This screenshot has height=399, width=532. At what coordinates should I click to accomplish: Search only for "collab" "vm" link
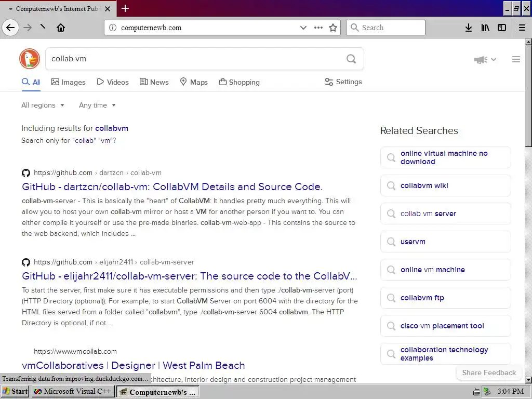click(69, 140)
